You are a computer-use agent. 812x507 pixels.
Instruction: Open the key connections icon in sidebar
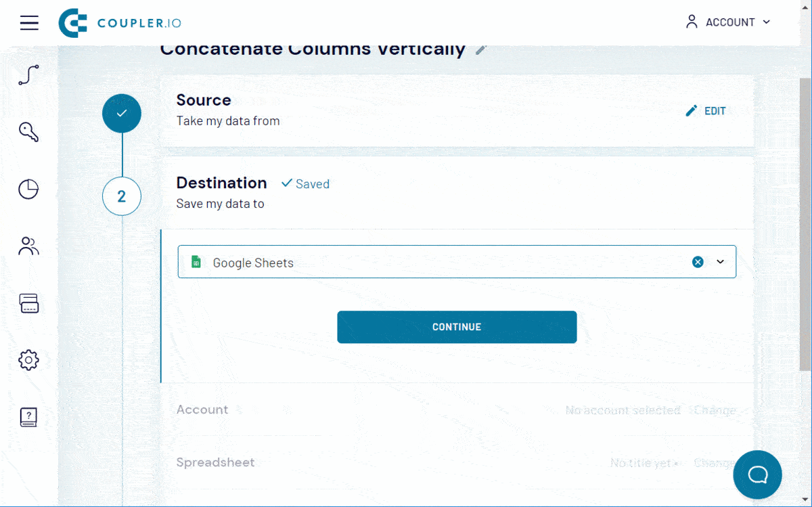pyautogui.click(x=28, y=132)
